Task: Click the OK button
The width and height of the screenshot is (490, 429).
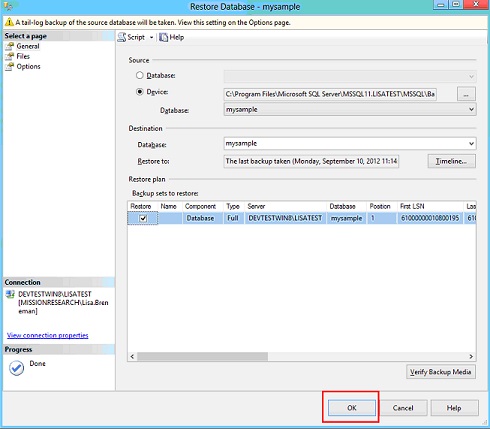Action: [x=352, y=408]
